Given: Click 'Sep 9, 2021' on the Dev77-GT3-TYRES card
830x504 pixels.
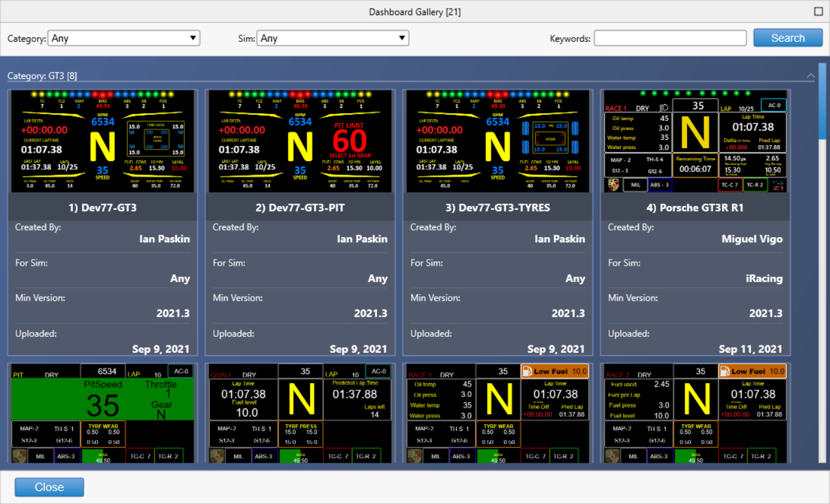Looking at the screenshot, I should pos(556,349).
